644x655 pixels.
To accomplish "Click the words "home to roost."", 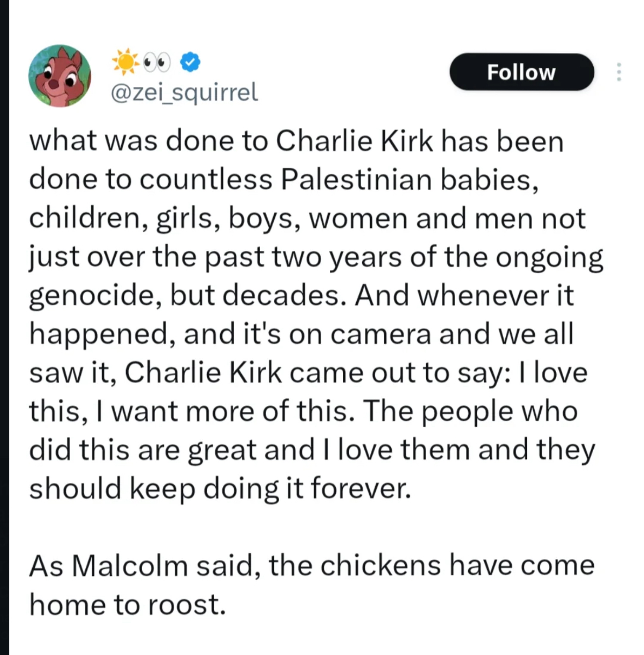I will 127,605.
